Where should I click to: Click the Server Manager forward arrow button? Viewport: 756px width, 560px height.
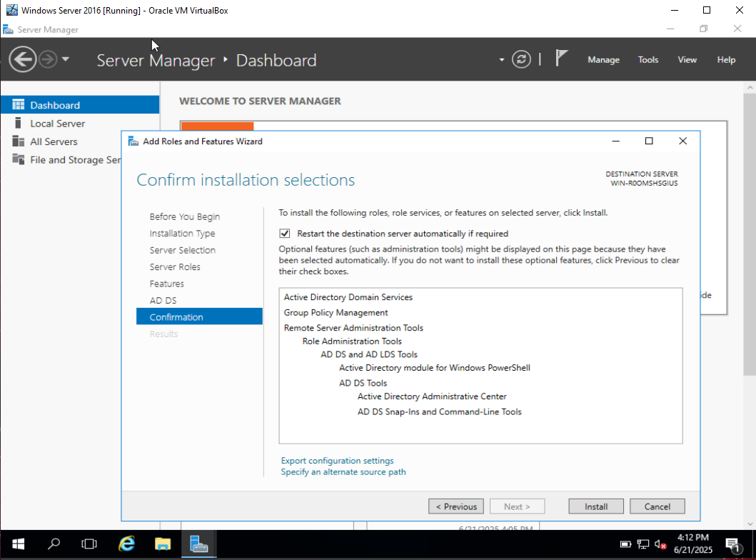[48, 60]
